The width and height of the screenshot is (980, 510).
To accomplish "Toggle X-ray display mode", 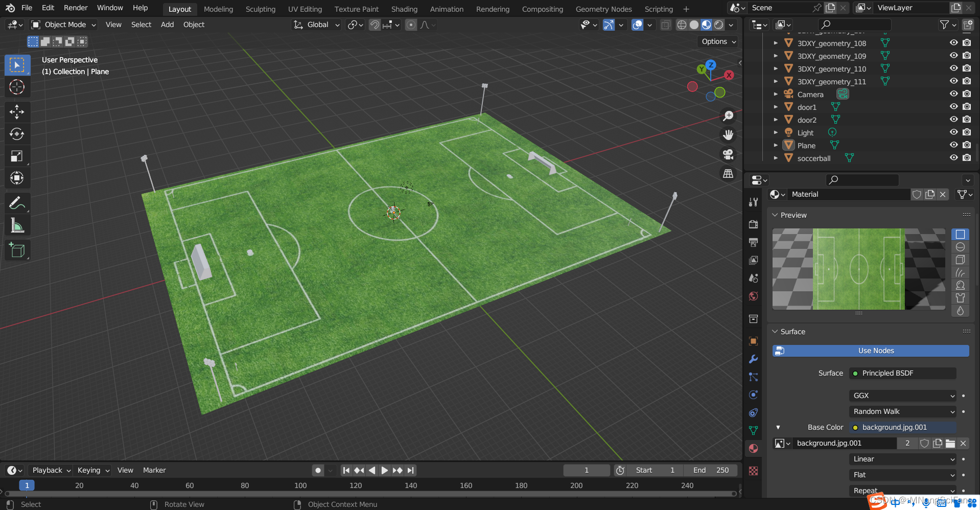I will pos(665,25).
